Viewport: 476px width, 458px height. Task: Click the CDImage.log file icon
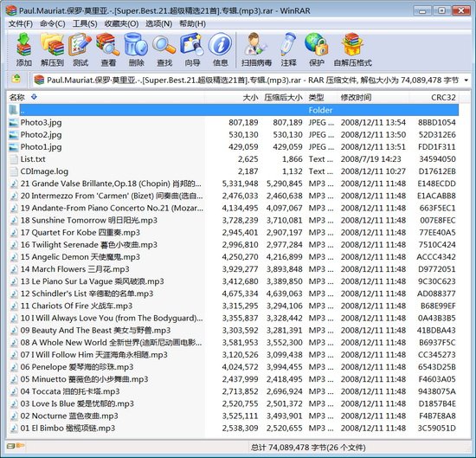[13, 171]
